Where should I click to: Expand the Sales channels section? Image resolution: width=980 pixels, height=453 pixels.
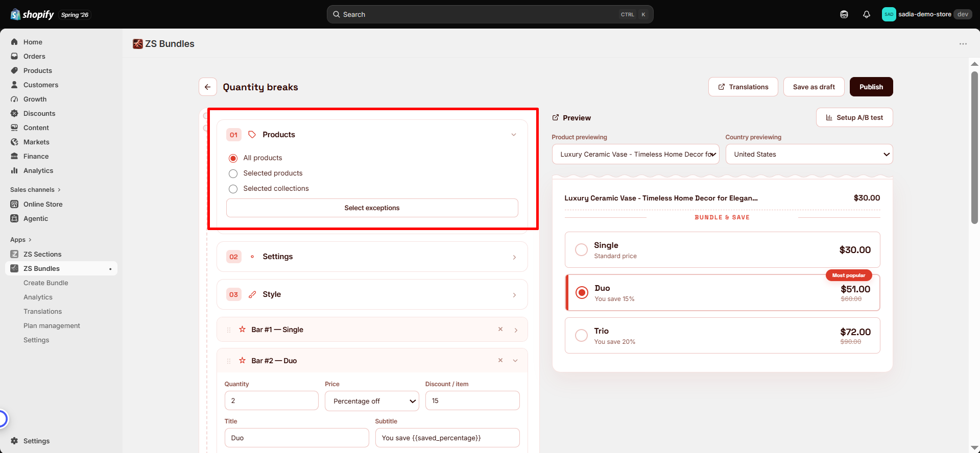click(35, 190)
